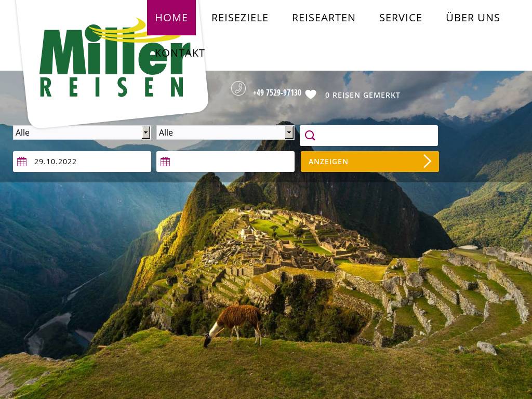Open the SERVICE menu
The image size is (532, 399).
[x=401, y=18]
